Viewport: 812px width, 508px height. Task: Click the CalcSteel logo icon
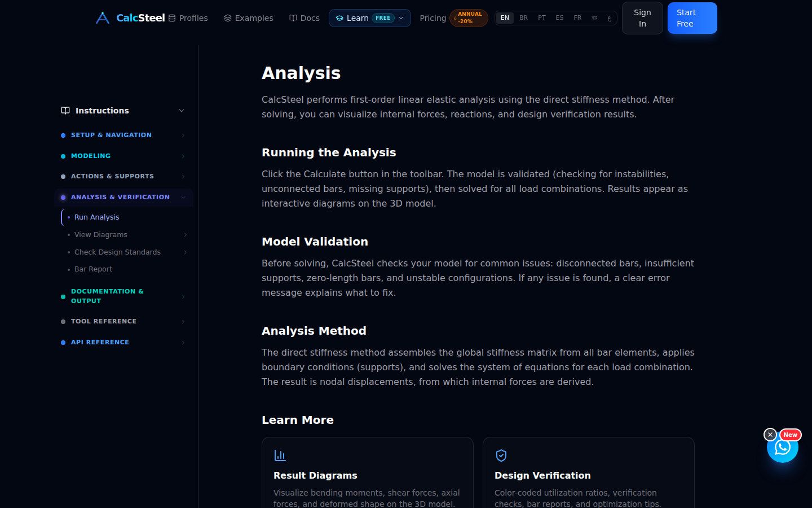103,18
